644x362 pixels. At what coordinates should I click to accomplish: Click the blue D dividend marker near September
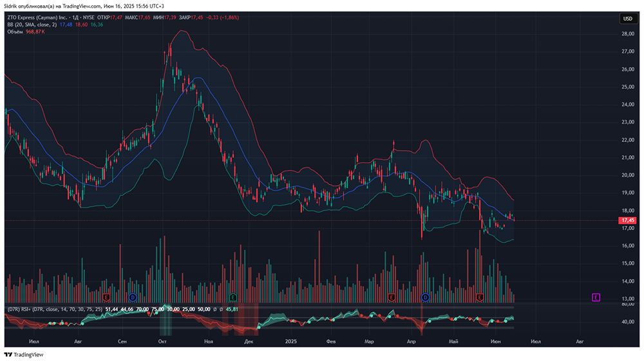(132, 297)
